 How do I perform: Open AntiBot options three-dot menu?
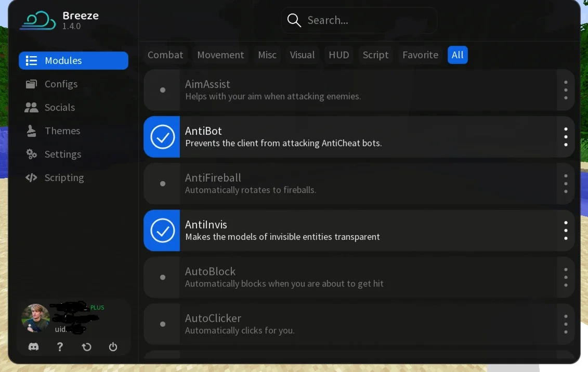pos(566,137)
